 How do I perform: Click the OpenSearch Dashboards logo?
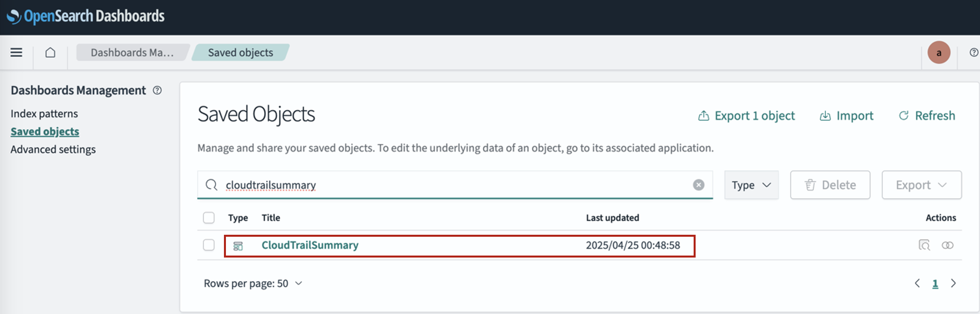pos(86,16)
